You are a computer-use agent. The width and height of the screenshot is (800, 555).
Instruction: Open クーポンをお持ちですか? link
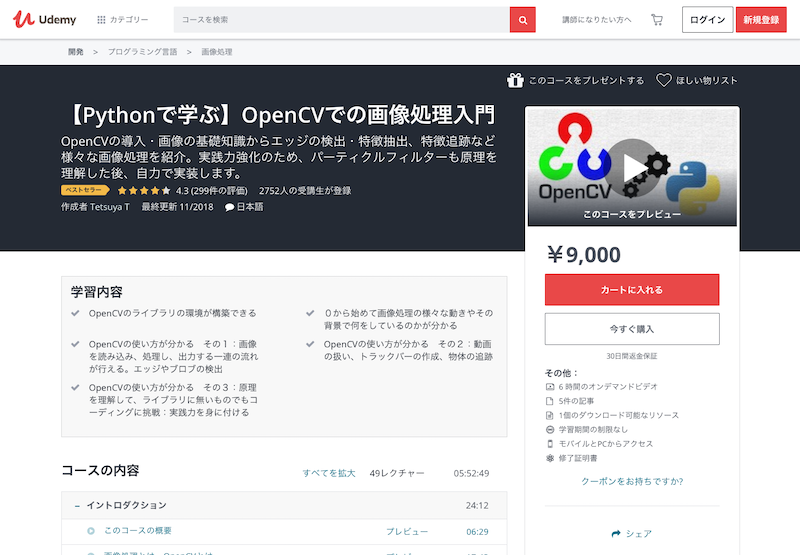pyautogui.click(x=632, y=481)
